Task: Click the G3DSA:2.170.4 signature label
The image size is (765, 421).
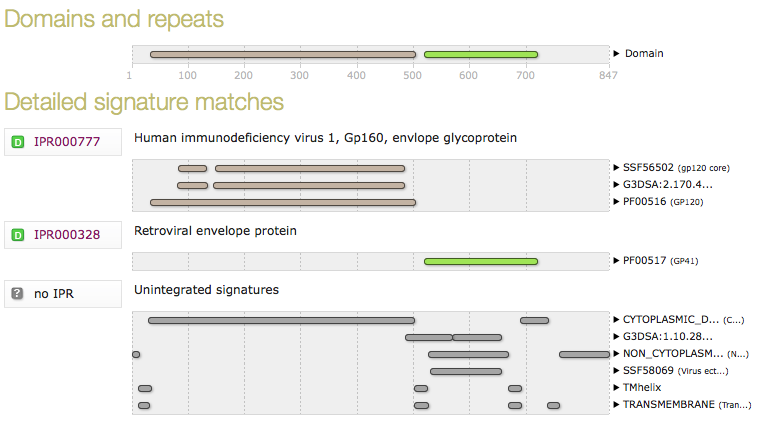Action: (x=667, y=185)
